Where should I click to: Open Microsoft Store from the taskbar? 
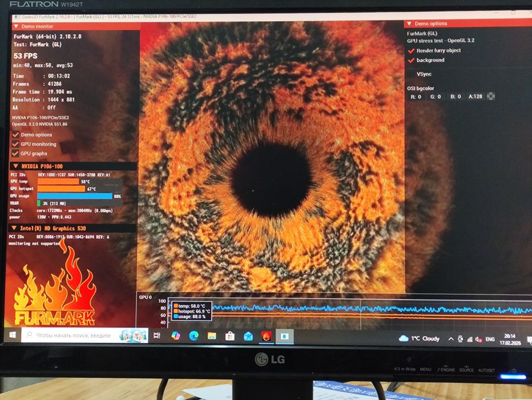pos(230,336)
